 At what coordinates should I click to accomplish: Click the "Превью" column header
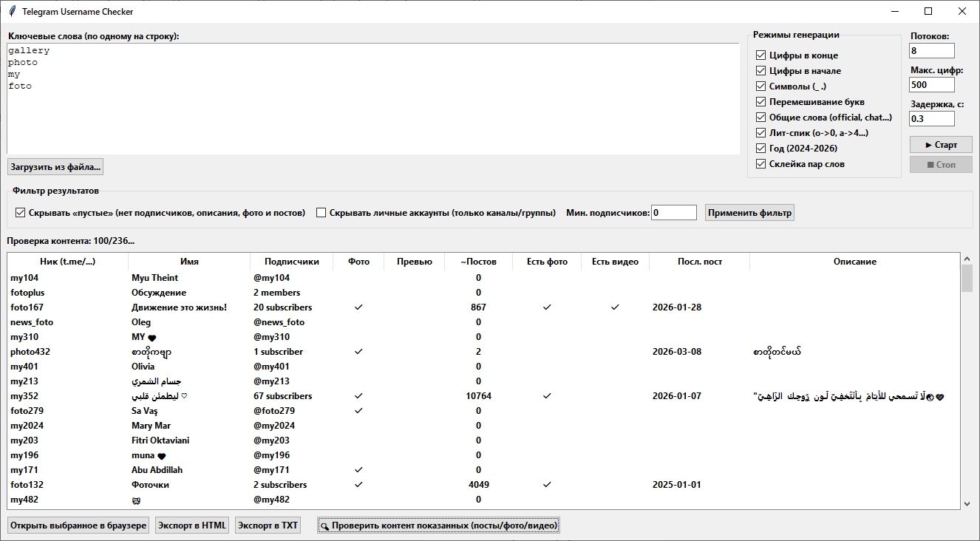pos(415,262)
